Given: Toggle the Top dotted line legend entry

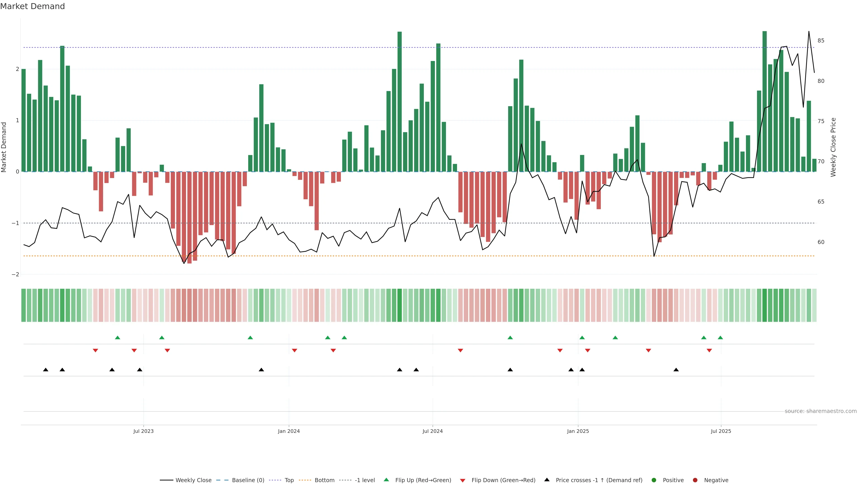Looking at the screenshot, I should (x=289, y=480).
